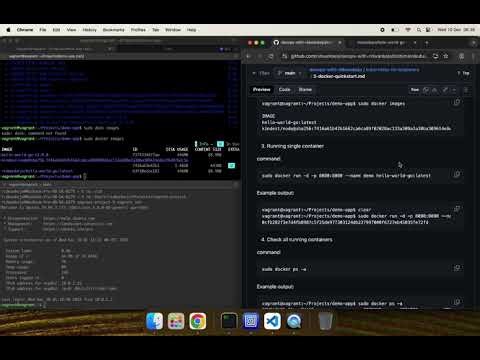
Task: Copy the docker ps -a command
Action: tap(457, 268)
